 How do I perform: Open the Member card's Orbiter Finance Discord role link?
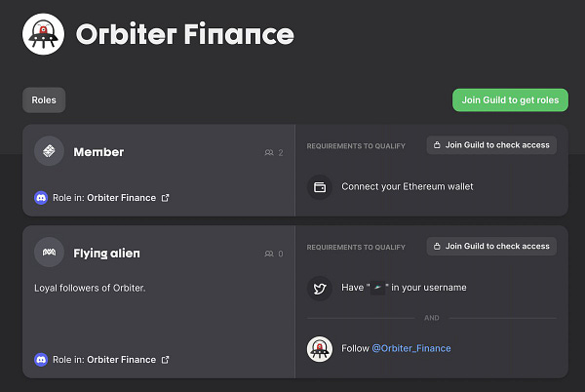click(121, 198)
